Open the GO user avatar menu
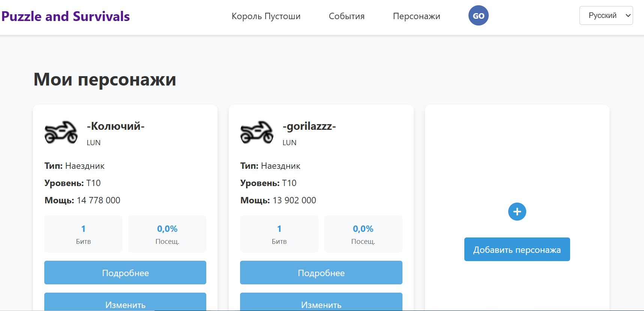The height and width of the screenshot is (311, 644). tap(478, 16)
